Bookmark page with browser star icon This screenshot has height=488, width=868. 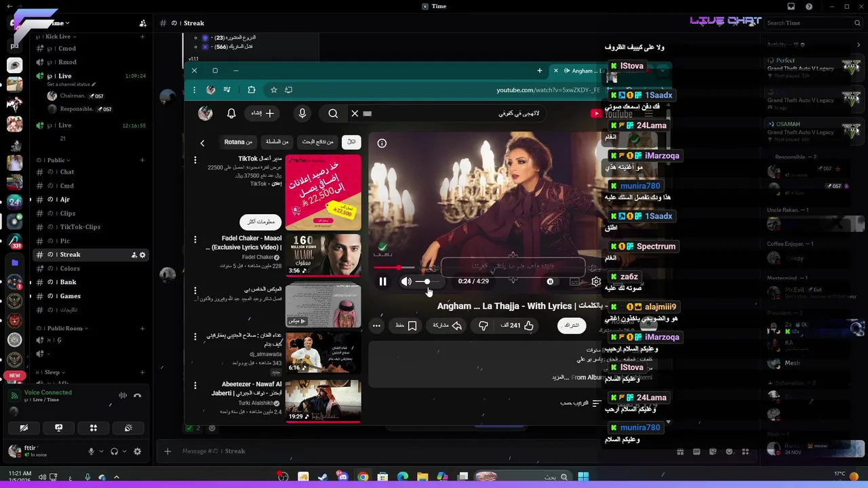[274, 89]
